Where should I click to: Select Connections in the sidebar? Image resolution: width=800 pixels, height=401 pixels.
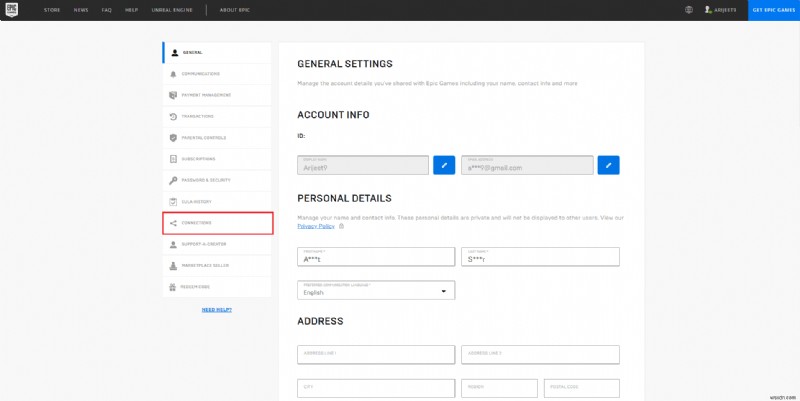tap(216, 223)
